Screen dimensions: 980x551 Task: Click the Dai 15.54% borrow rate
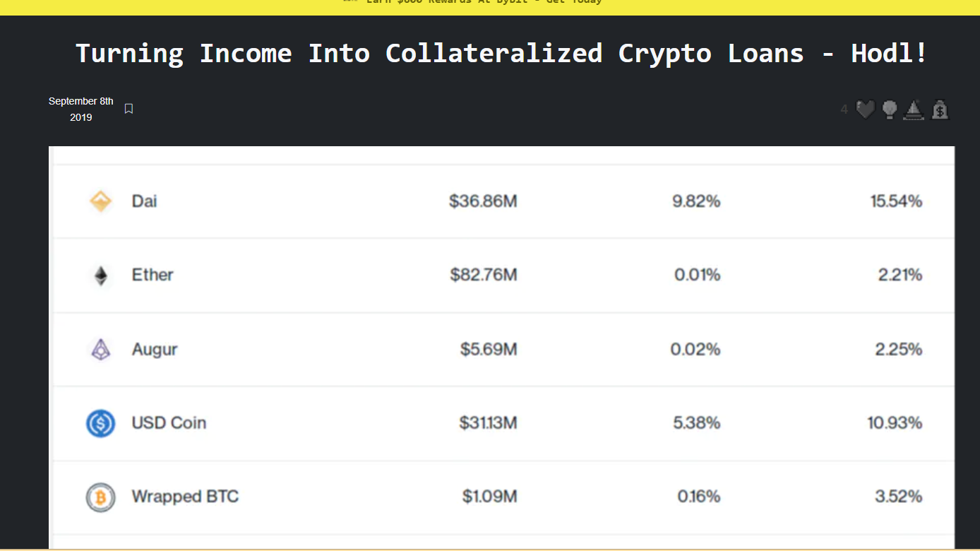(x=896, y=201)
